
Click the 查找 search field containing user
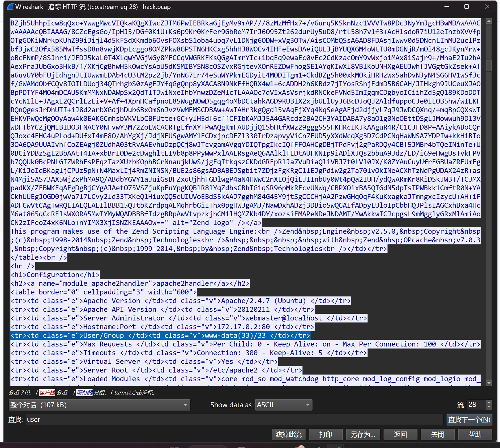pos(234,420)
